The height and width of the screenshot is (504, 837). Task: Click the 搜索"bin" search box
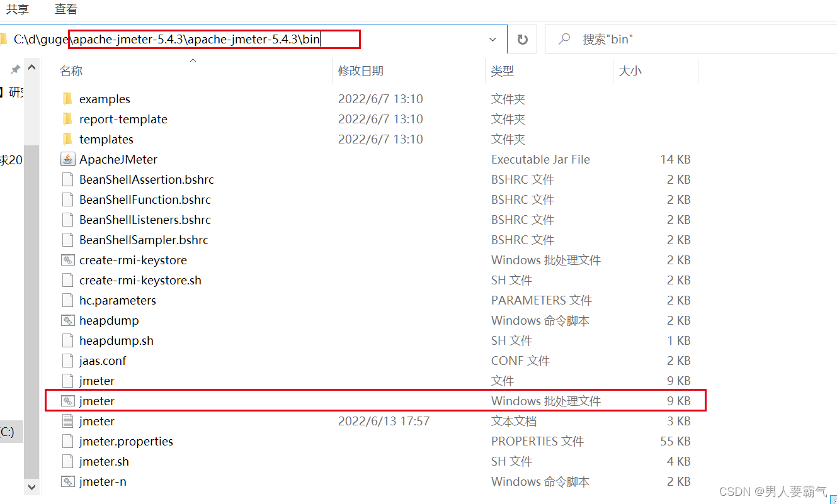(x=690, y=39)
